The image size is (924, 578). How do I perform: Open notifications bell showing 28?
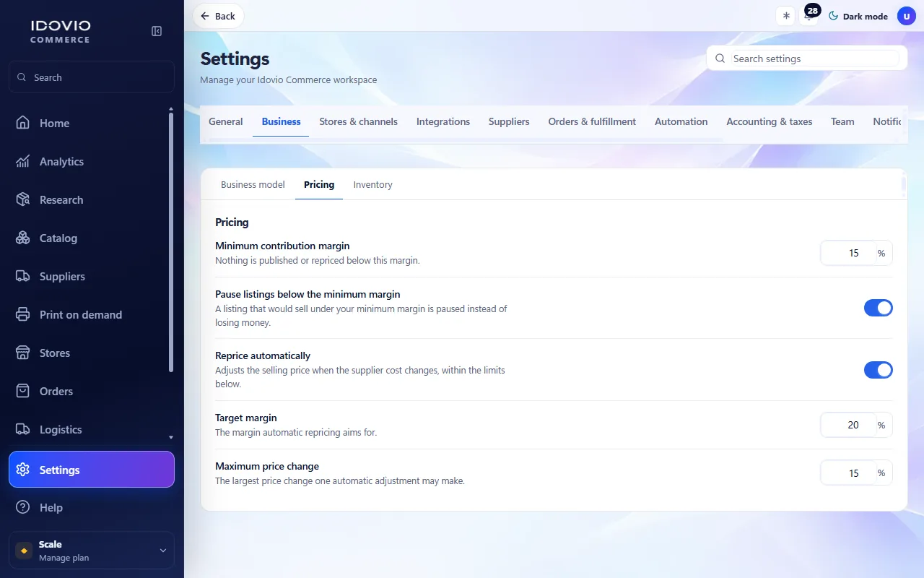pos(809,16)
